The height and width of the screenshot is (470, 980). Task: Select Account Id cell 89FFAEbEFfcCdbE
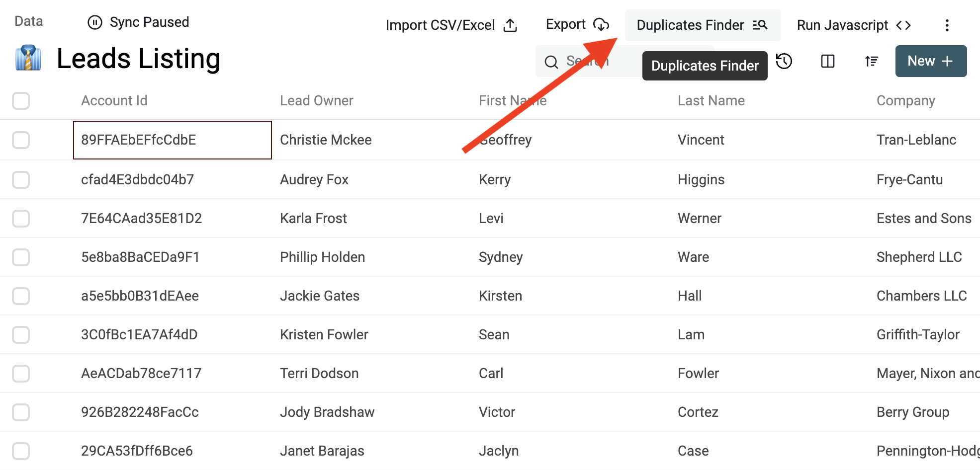click(x=173, y=140)
